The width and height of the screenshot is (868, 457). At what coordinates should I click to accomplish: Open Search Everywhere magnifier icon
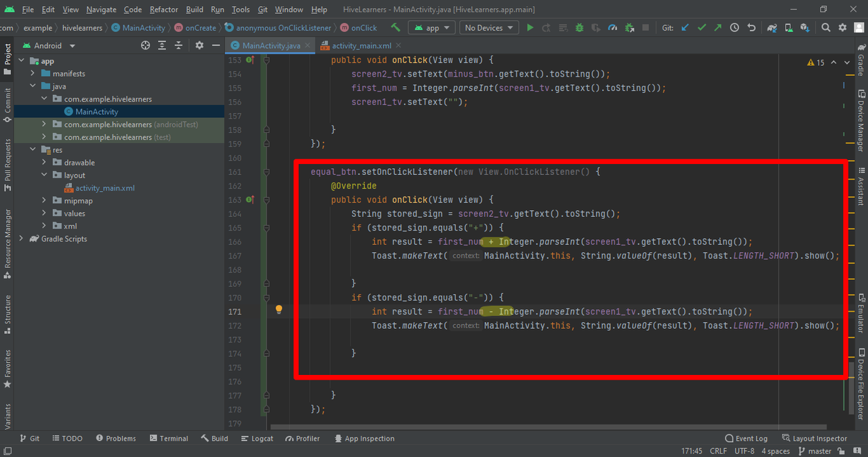coord(826,28)
